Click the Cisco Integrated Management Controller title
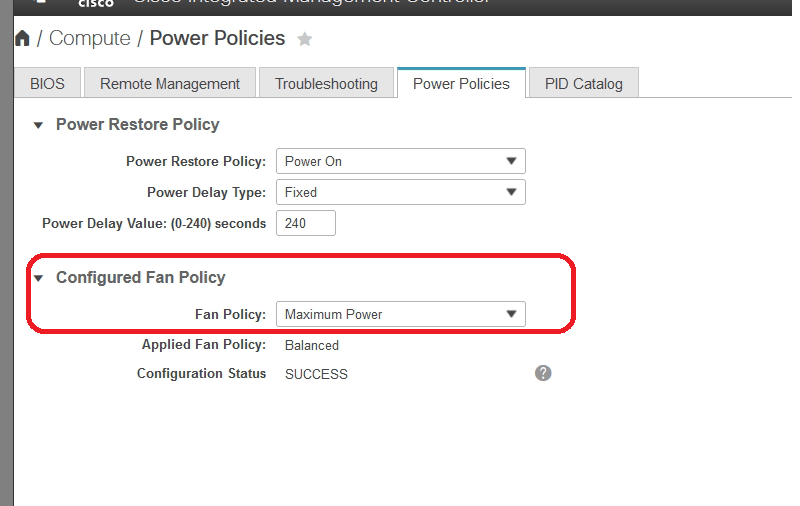This screenshot has width=800, height=506. [310, 3]
